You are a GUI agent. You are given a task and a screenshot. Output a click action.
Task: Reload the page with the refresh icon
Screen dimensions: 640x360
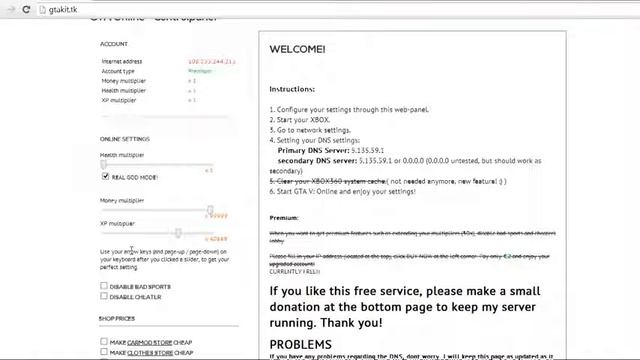(x=26, y=9)
